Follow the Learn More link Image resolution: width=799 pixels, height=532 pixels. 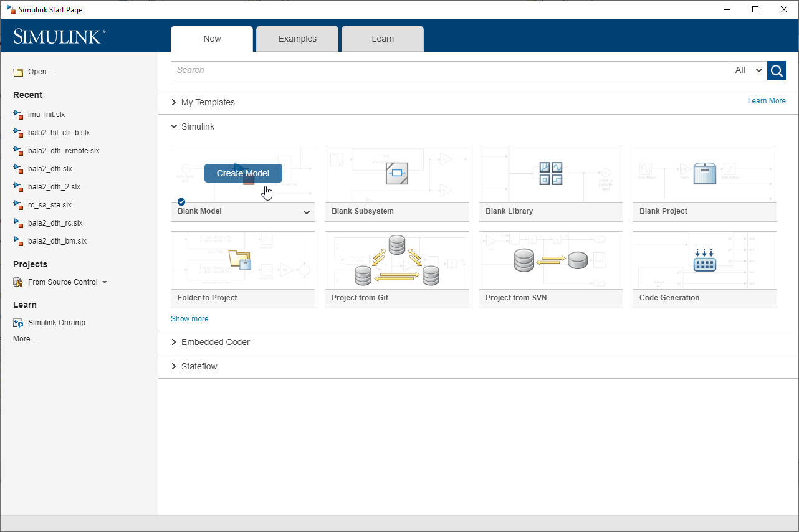(x=767, y=101)
